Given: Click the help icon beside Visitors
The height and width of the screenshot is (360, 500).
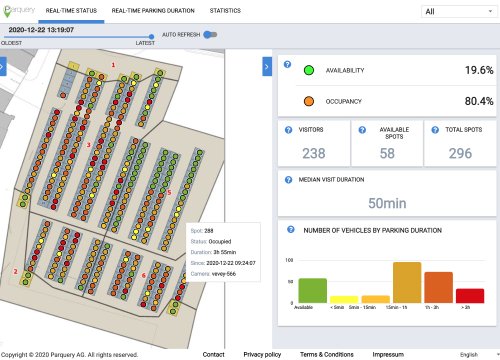Looking at the screenshot, I should [x=289, y=130].
